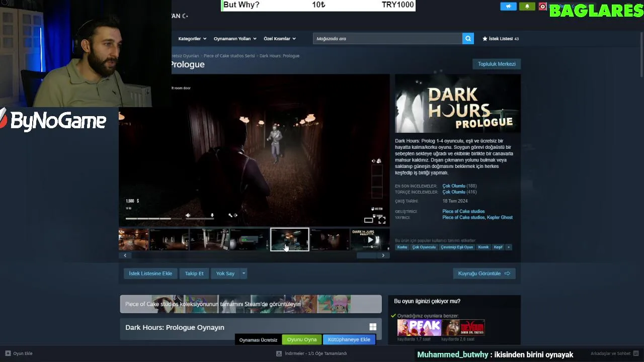Select the Komik tag
Screen dimensions: 644x362
pyautogui.click(x=484, y=247)
